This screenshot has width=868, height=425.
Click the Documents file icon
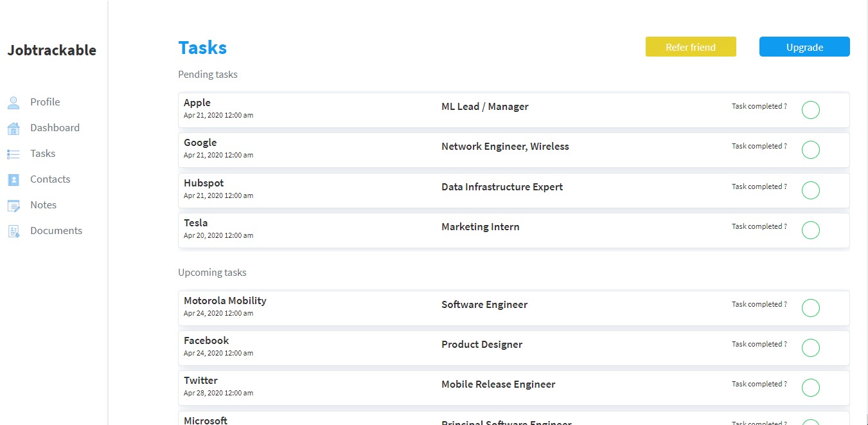[13, 231]
